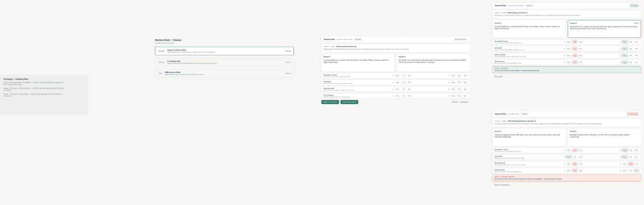VPN frame: click Answer B GlobalConnect card
644x205 pixels.
[x=604, y=137]
